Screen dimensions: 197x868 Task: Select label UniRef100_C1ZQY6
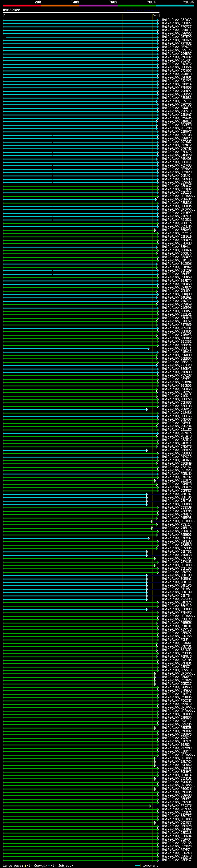pos(177,481)
